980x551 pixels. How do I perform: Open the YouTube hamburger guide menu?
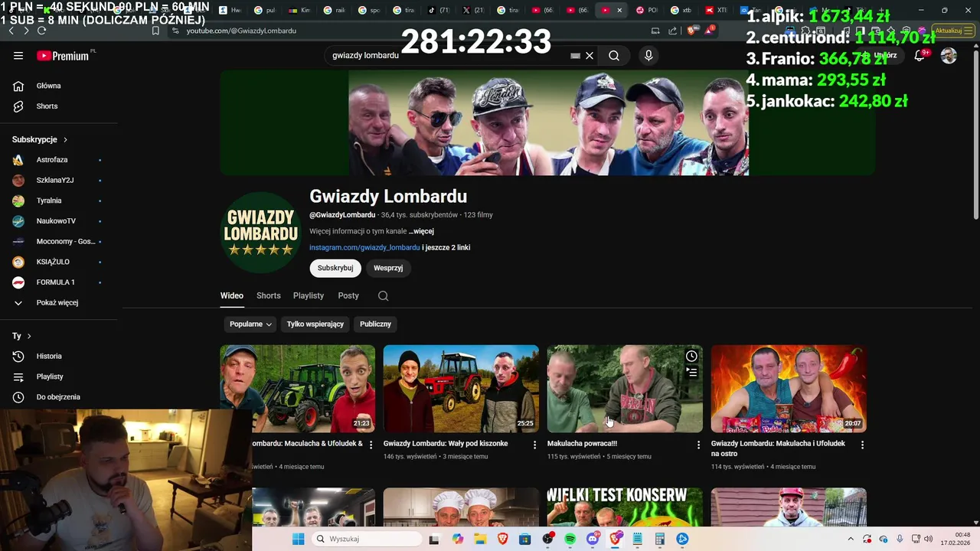pos(18,55)
